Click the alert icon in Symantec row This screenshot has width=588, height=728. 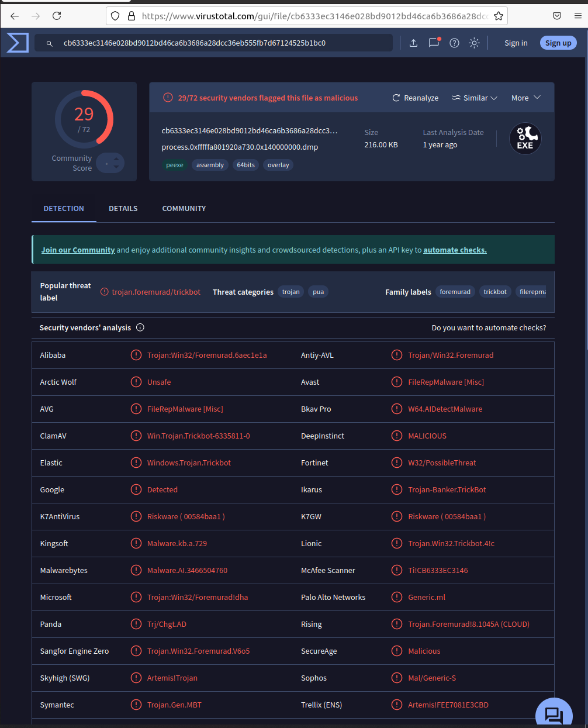(x=136, y=705)
